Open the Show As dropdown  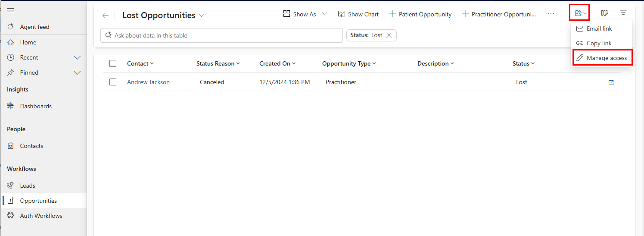pos(305,14)
